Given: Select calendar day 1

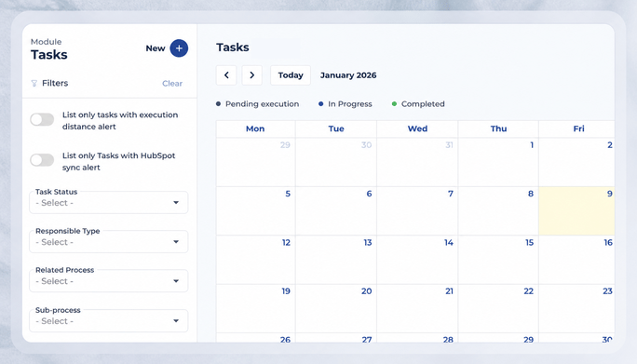Looking at the screenshot, I should (498, 162).
